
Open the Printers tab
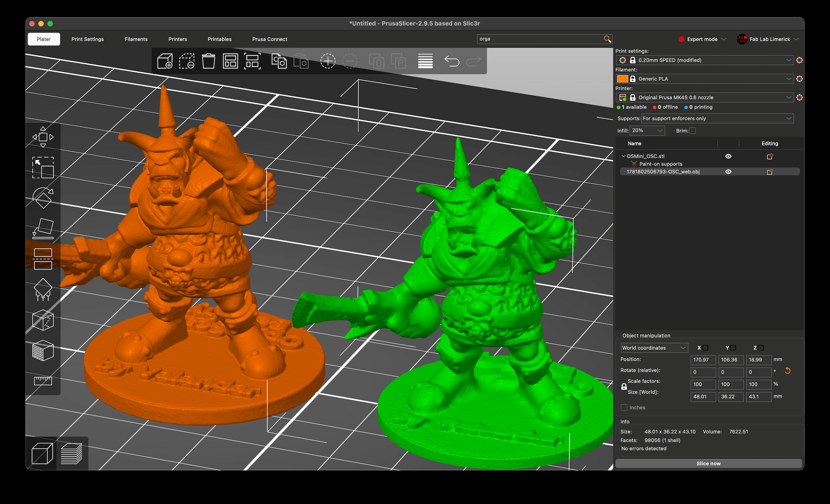point(178,39)
